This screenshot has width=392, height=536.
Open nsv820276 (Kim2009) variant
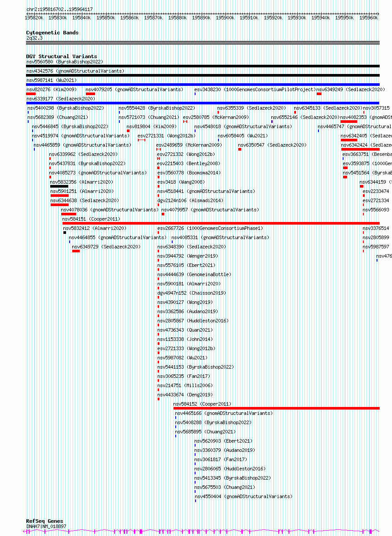(52, 89)
